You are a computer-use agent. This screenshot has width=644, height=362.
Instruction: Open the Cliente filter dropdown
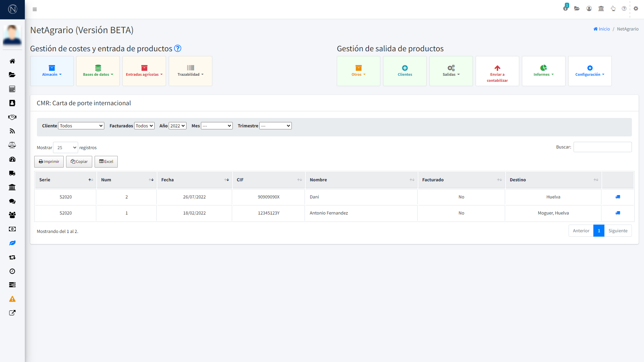coord(81,126)
